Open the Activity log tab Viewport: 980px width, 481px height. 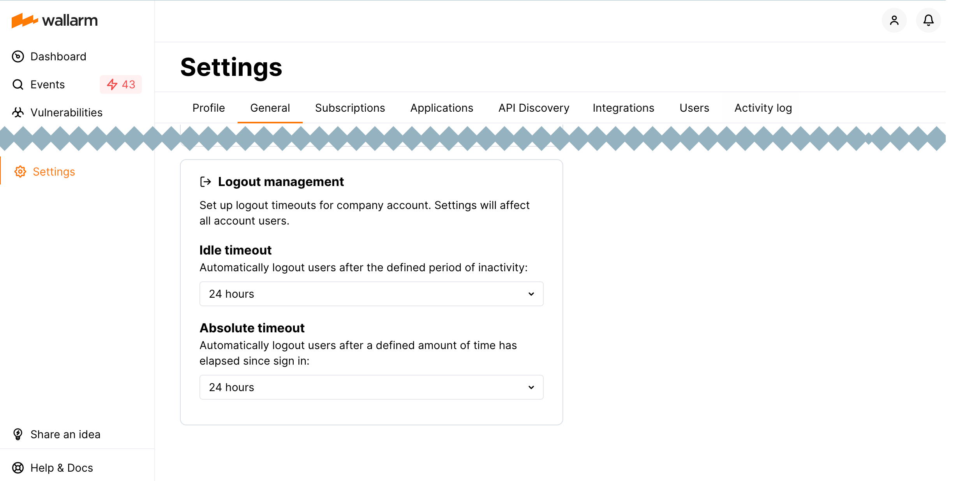pos(762,108)
